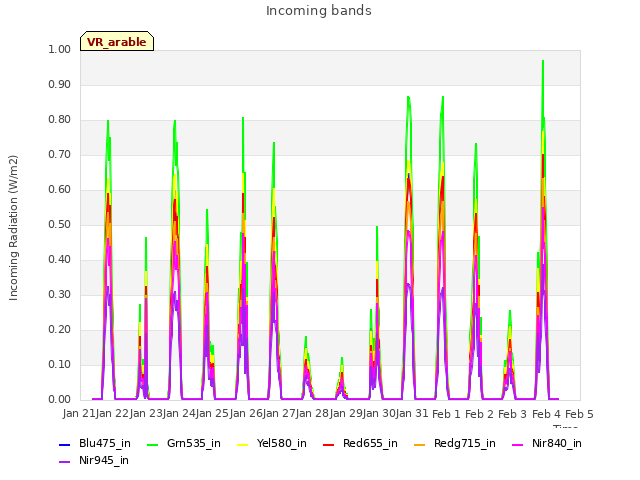Click the VR_arable annotation label
640x480 pixels.
pos(117,41)
